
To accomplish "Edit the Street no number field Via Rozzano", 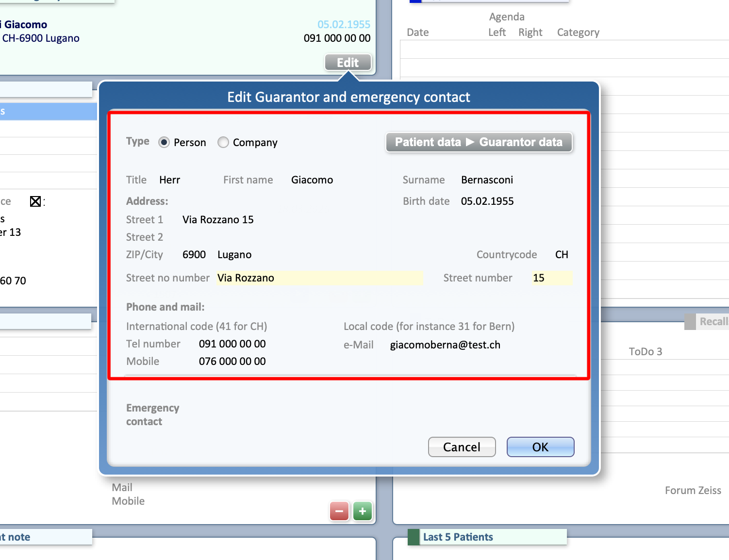I will [319, 278].
